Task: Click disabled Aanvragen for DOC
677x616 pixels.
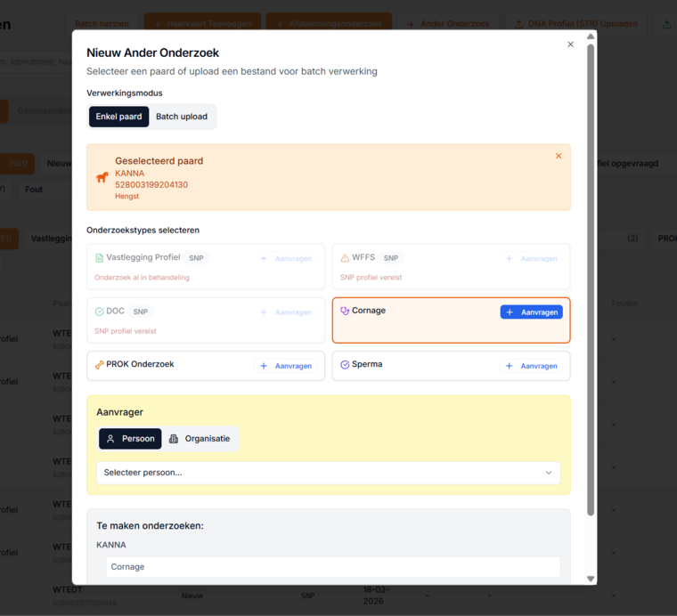Action: 286,312
